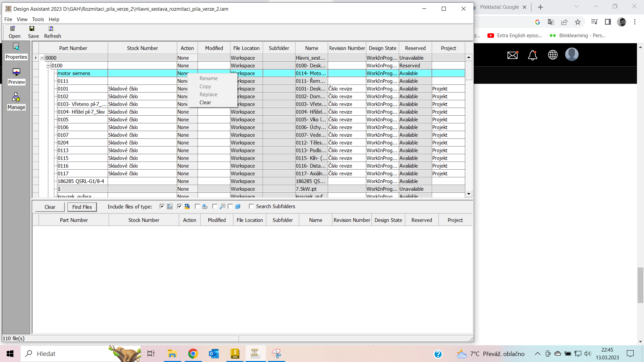Collapse the 0100 tree node

[x=48, y=66]
